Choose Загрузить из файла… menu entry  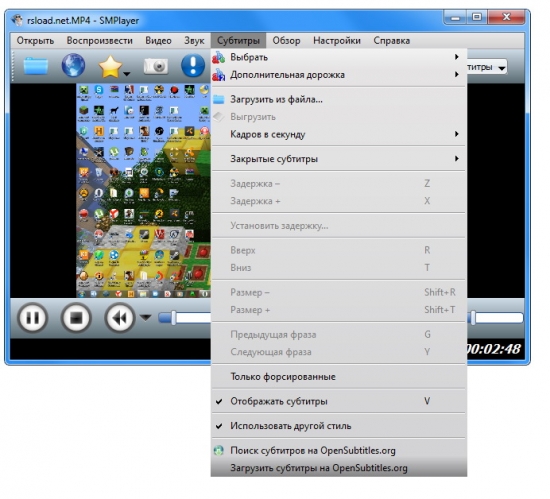click(339, 99)
